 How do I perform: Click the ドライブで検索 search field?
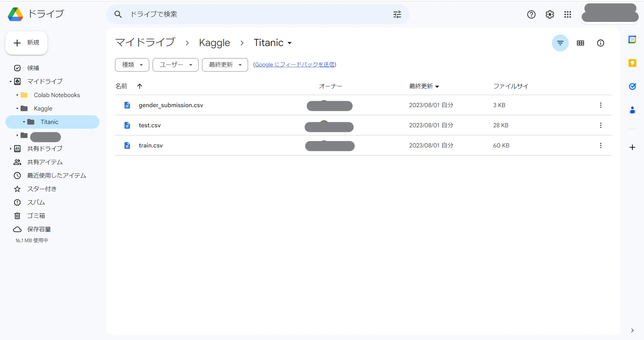pyautogui.click(x=258, y=14)
